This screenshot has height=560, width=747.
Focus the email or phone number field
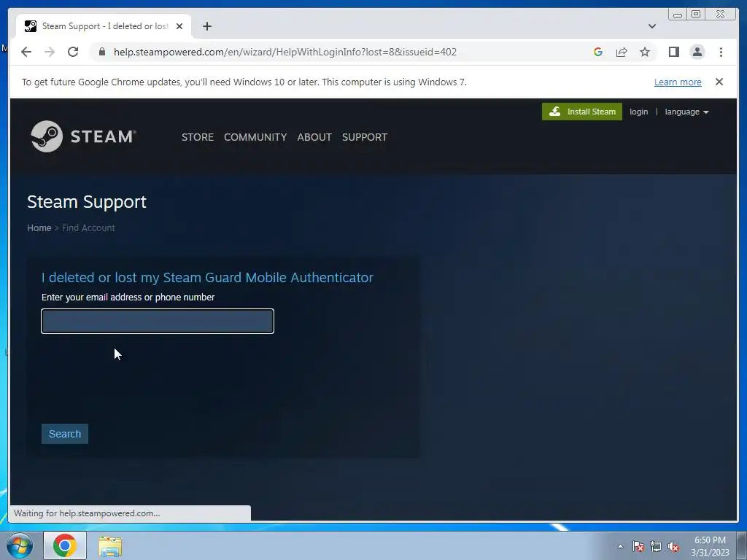pos(158,321)
